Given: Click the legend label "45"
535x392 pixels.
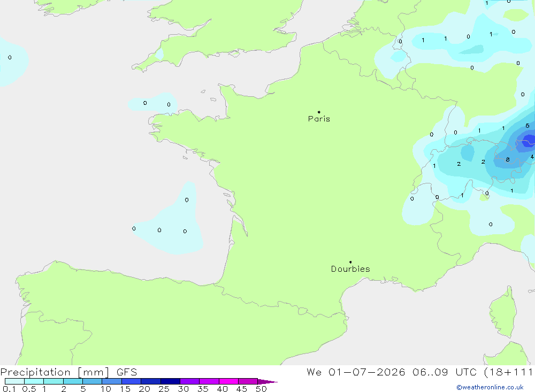Looking at the screenshot, I should click(242, 389).
